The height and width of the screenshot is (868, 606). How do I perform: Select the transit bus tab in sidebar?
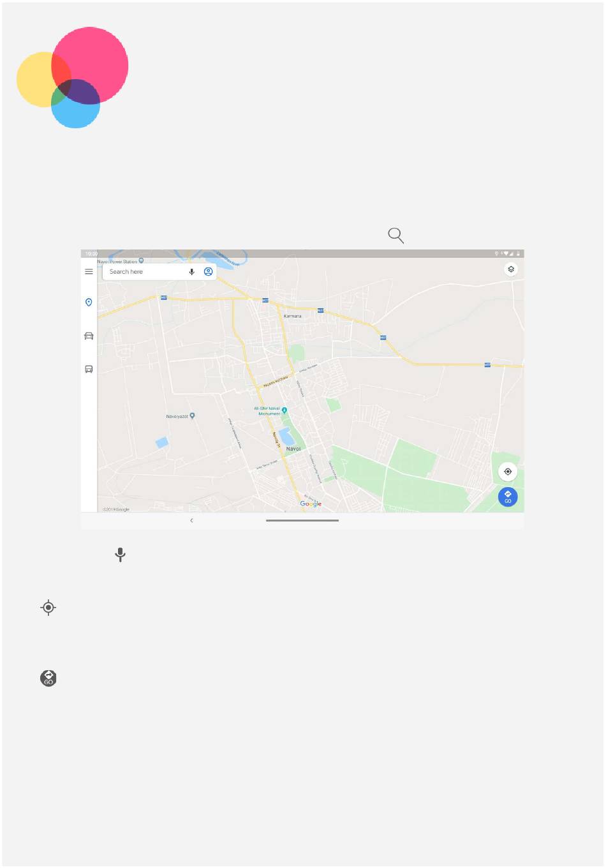[x=89, y=369]
